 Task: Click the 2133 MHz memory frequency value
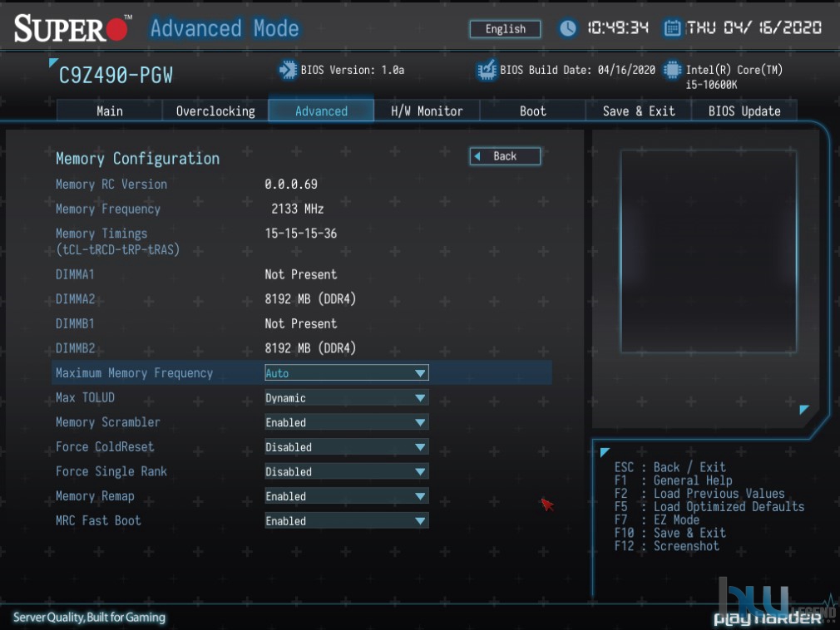tap(297, 209)
